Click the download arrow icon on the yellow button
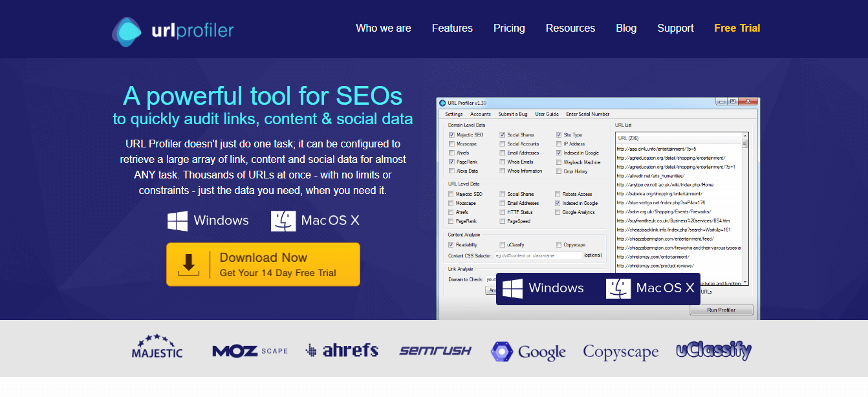This screenshot has height=397, width=868. (x=188, y=264)
